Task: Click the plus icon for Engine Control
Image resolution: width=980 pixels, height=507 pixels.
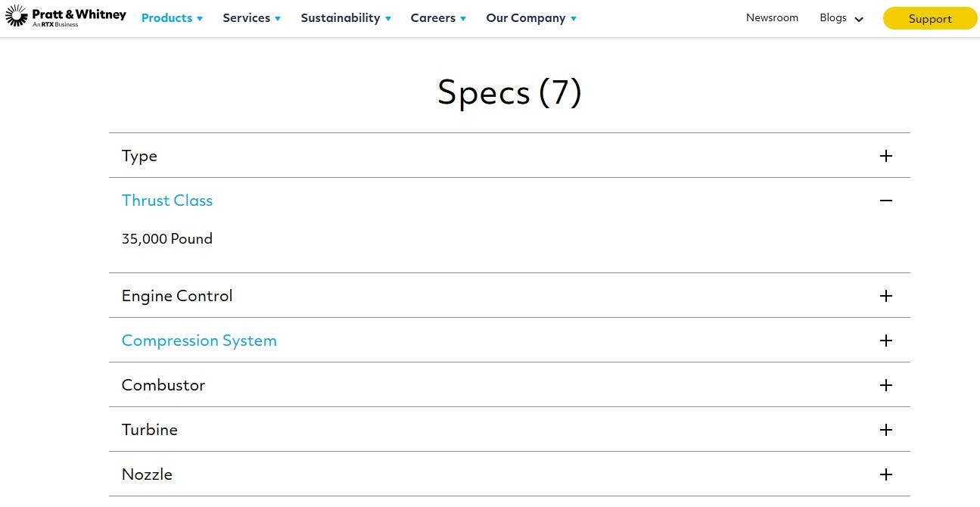Action: [x=886, y=296]
